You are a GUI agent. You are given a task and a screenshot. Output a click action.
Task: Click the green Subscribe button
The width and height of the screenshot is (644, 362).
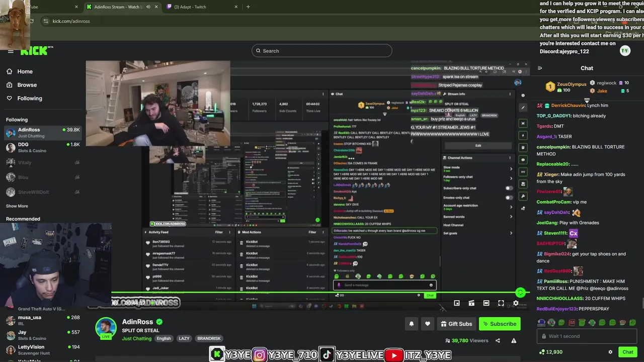(x=500, y=324)
